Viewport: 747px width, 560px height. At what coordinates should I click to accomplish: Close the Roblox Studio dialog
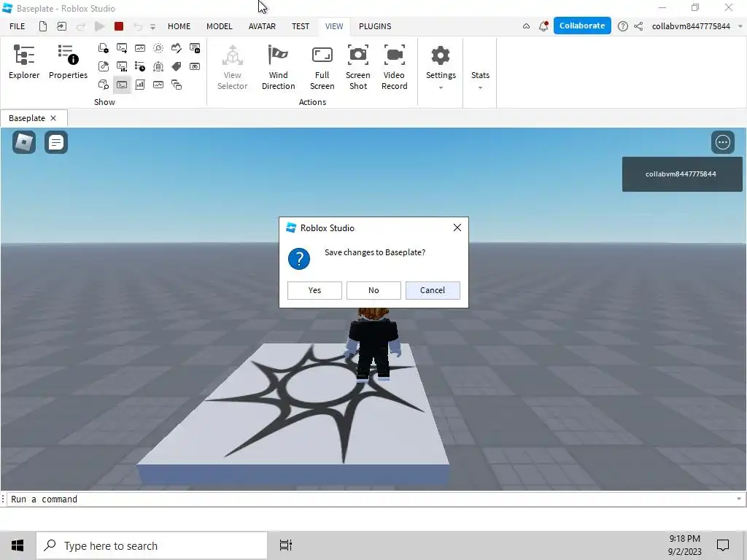[457, 227]
